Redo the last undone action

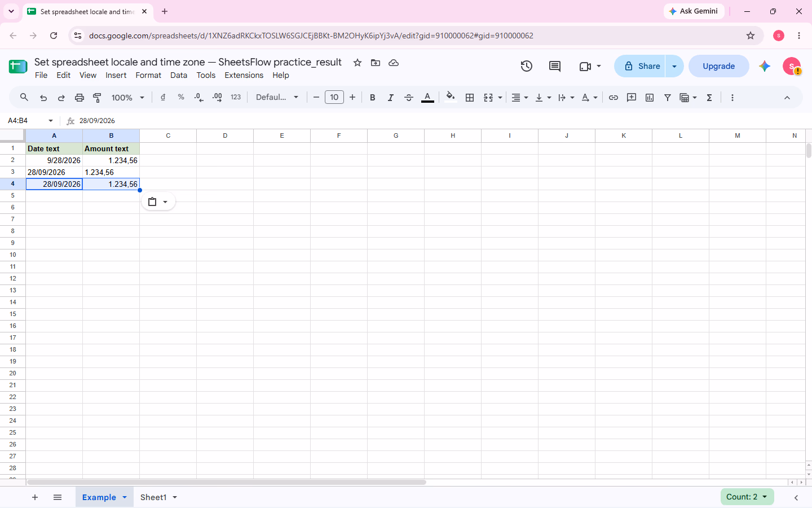tap(61, 98)
